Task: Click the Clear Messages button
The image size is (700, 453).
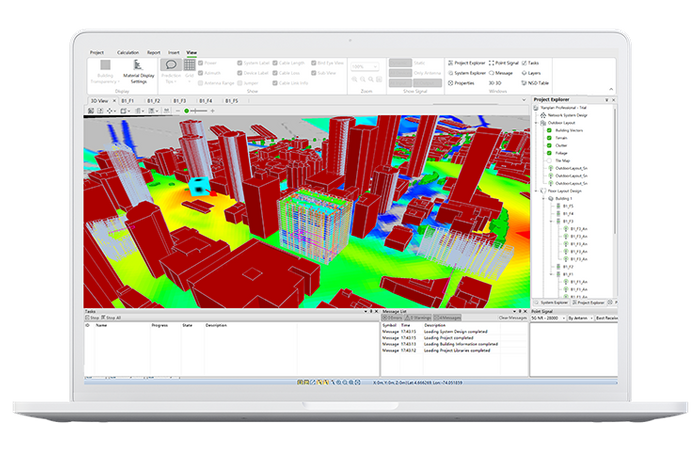Action: tap(511, 317)
